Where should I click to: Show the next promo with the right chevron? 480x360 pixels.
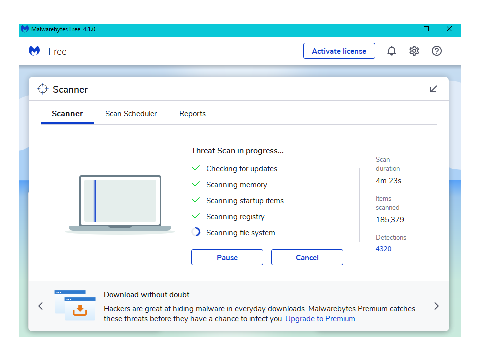click(x=436, y=306)
